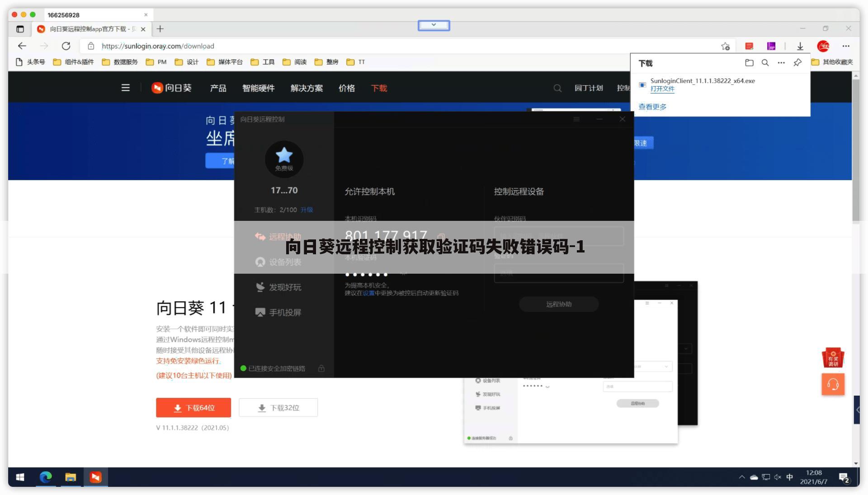Click the 升级 upgrade link
Image resolution: width=868 pixels, height=495 pixels.
[x=307, y=210]
